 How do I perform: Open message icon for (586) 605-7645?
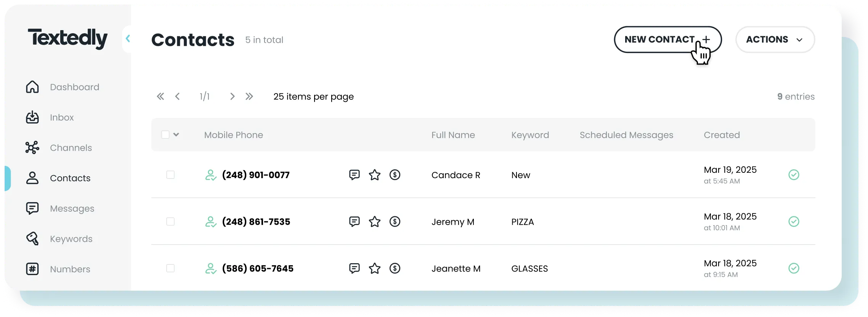pyautogui.click(x=355, y=269)
